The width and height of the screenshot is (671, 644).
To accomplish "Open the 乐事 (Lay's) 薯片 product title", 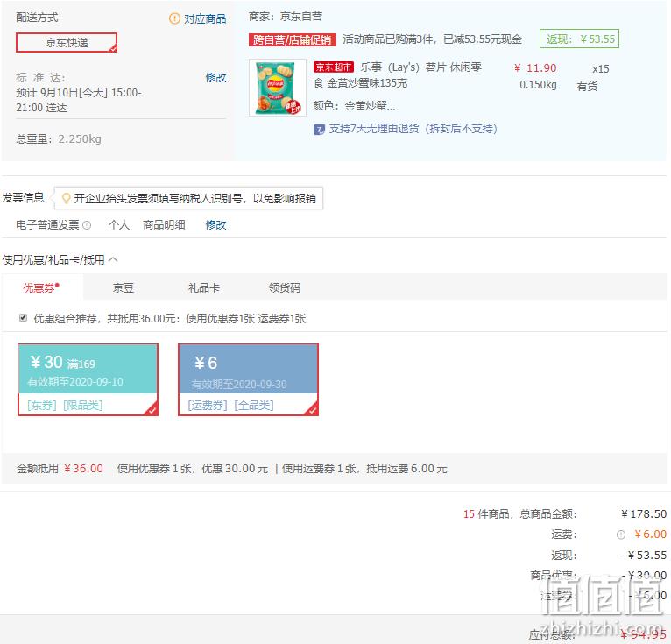I will pyautogui.click(x=397, y=74).
